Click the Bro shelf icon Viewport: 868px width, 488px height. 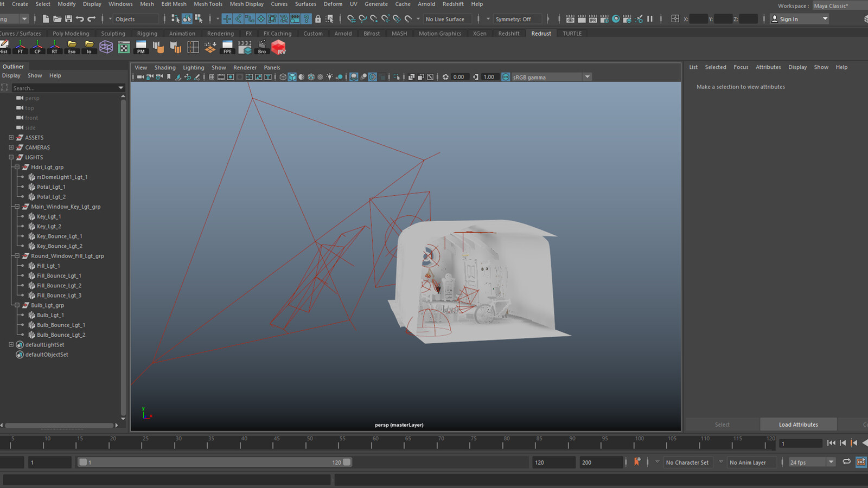point(262,48)
